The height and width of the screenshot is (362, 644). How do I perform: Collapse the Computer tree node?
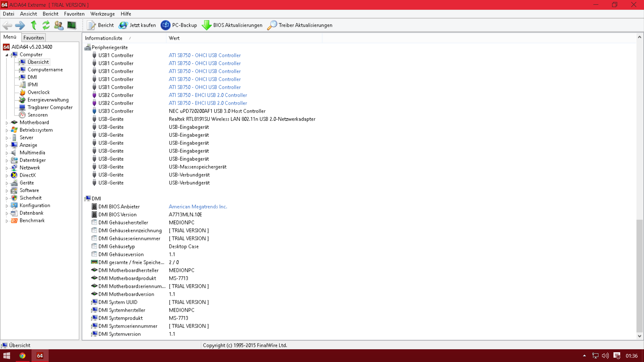(7, 55)
